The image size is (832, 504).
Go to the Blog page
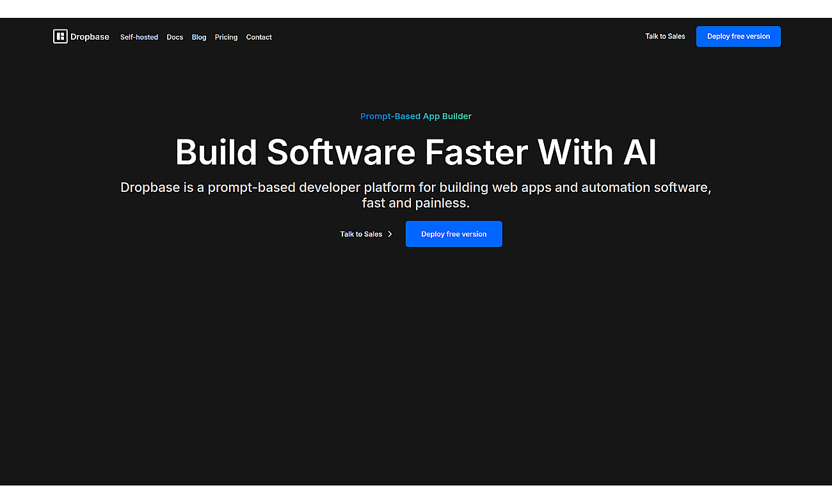(x=199, y=37)
